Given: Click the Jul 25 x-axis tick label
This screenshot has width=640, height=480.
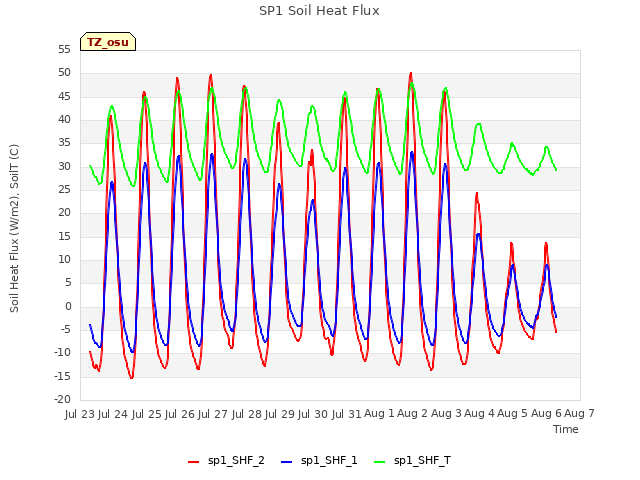Looking at the screenshot, I should point(147,414).
